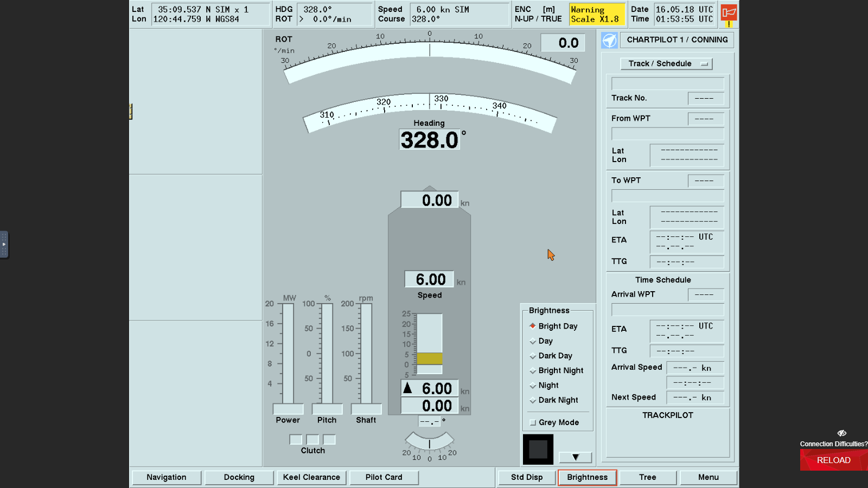Image resolution: width=868 pixels, height=488 pixels.
Task: Open the Keel Clearance page
Action: (x=311, y=477)
